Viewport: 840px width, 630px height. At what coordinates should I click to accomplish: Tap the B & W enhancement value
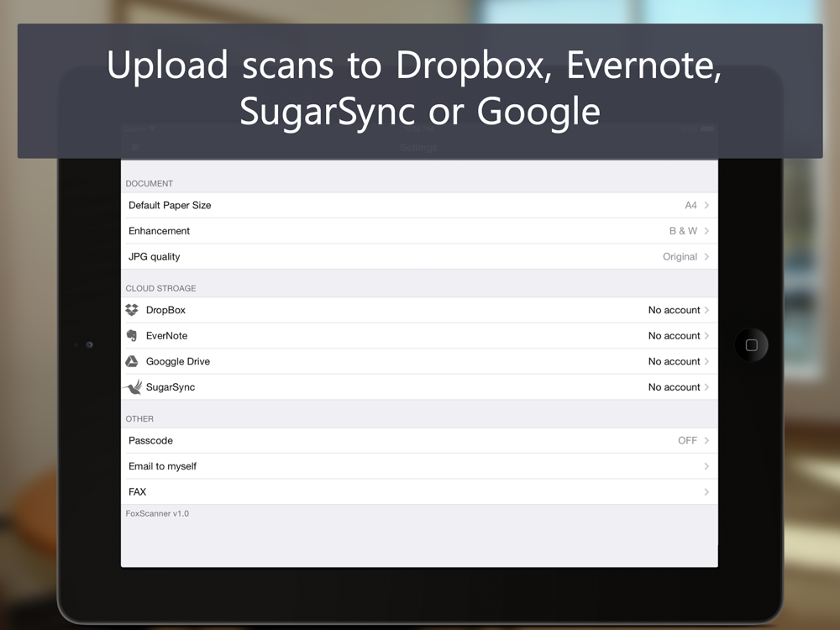click(x=683, y=231)
